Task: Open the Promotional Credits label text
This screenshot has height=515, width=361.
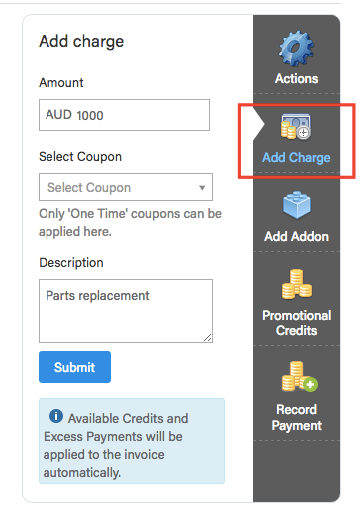Action: [x=296, y=323]
